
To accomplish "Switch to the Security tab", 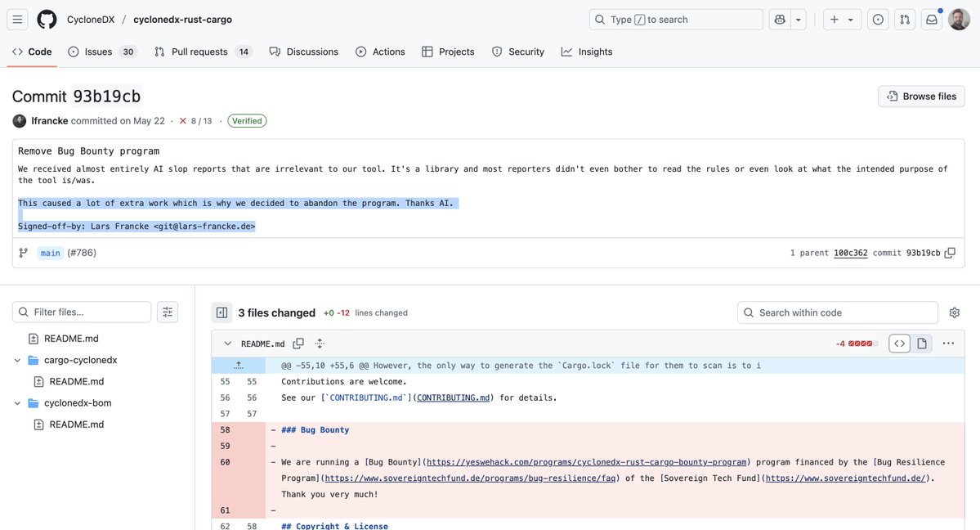I will (x=518, y=52).
